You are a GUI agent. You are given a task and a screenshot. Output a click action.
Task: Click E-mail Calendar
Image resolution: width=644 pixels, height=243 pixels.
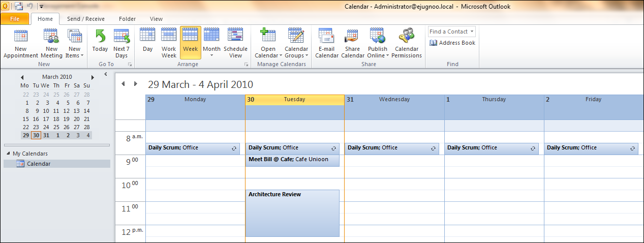tap(327, 43)
